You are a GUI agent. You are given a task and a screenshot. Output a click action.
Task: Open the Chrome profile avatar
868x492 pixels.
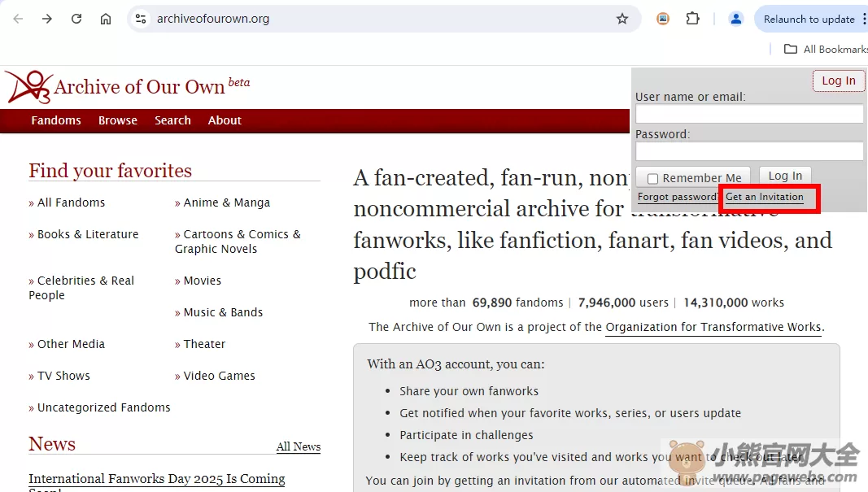(735, 19)
